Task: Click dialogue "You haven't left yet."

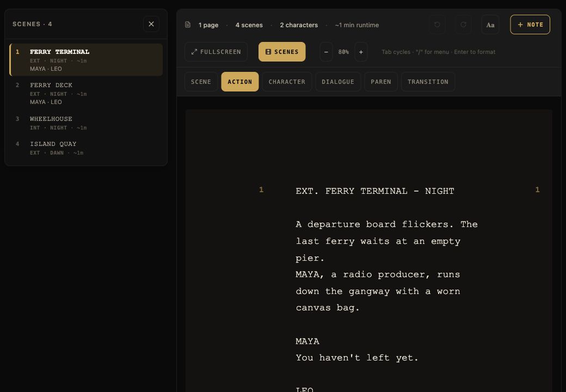Action: point(357,358)
